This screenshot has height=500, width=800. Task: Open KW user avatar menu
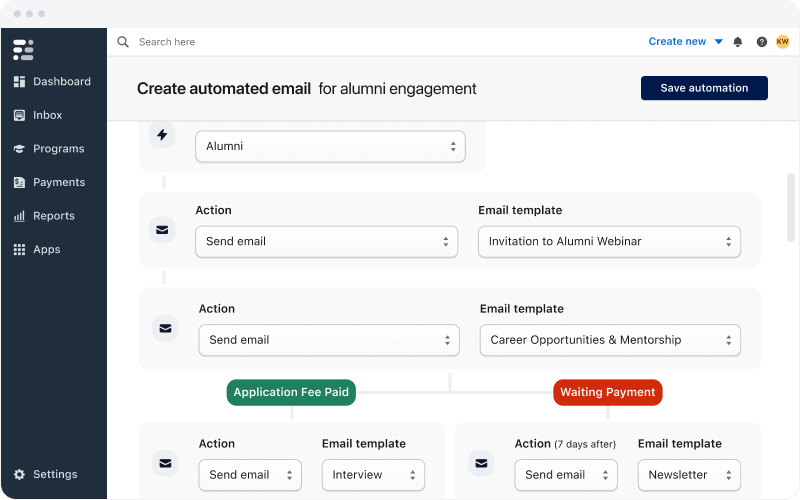coord(783,42)
